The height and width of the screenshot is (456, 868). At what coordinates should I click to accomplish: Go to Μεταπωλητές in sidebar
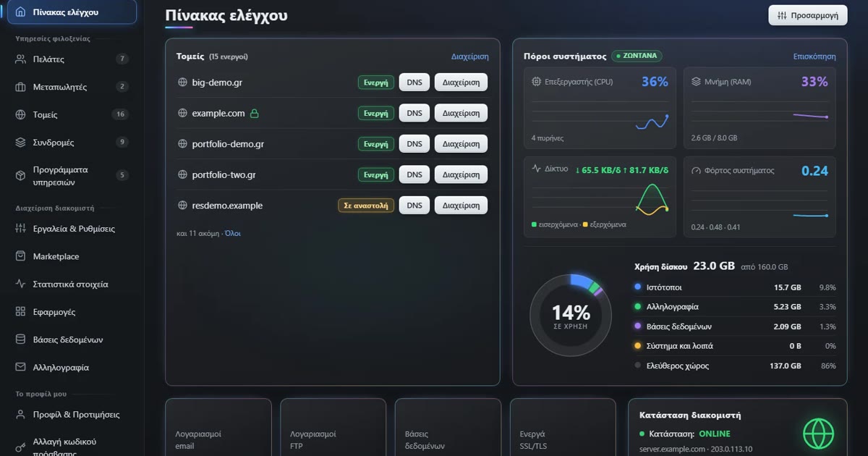pos(72,87)
